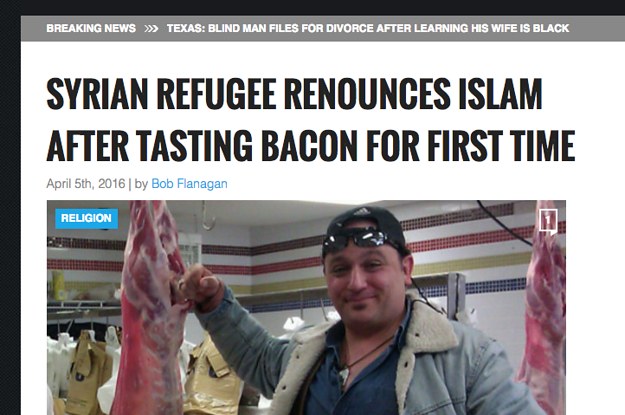This screenshot has height=415, width=625.
Task: Click the black Adidas cap in the photo
Action: pos(363,225)
